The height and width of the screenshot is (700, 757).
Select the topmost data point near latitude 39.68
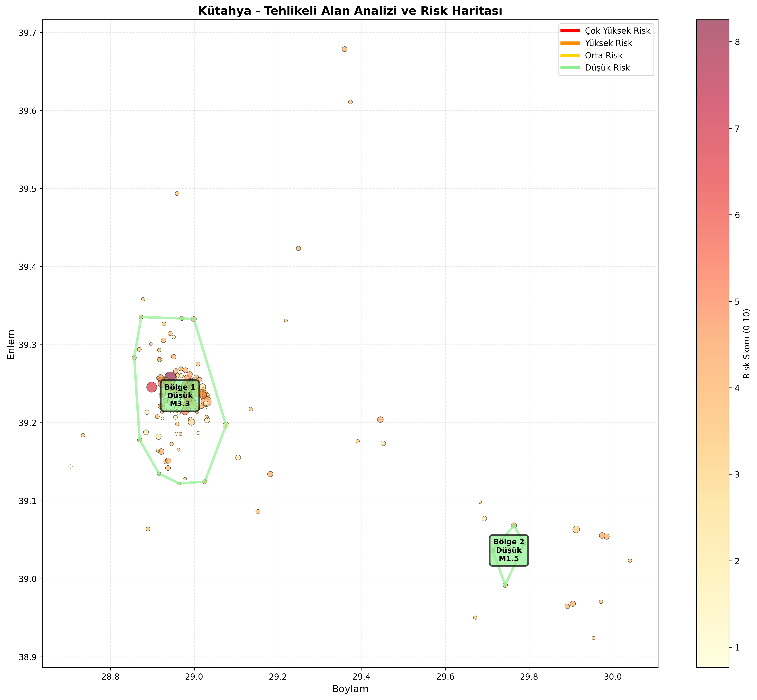tap(345, 49)
